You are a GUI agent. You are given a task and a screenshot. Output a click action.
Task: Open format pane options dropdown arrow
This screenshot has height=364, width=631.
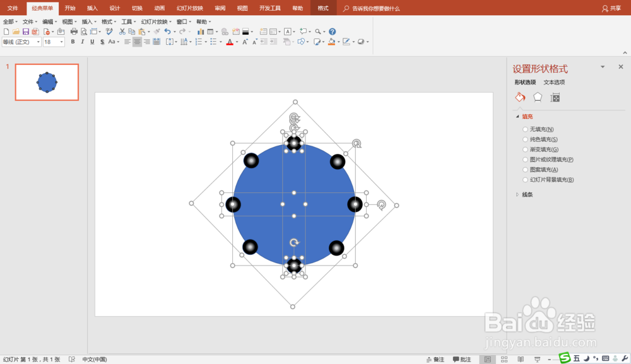pos(603,67)
